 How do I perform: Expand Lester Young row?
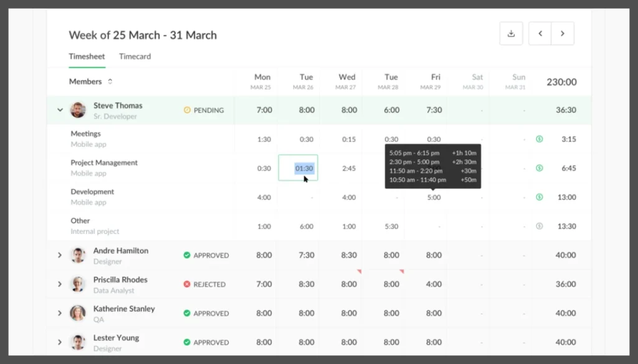pyautogui.click(x=60, y=342)
